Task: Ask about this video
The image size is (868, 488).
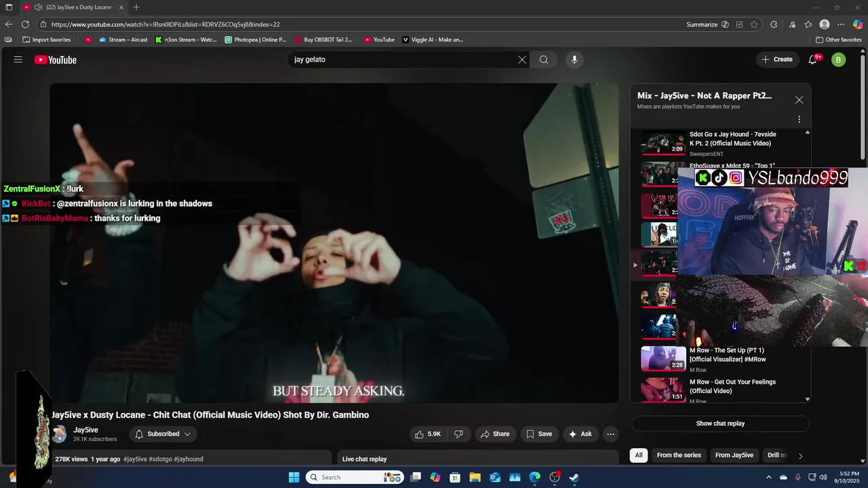Action: click(x=580, y=434)
